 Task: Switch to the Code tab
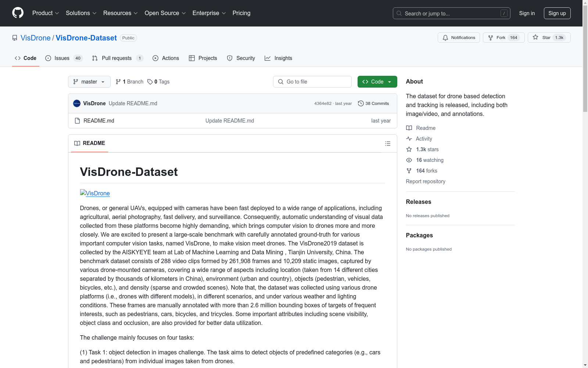tap(25, 58)
